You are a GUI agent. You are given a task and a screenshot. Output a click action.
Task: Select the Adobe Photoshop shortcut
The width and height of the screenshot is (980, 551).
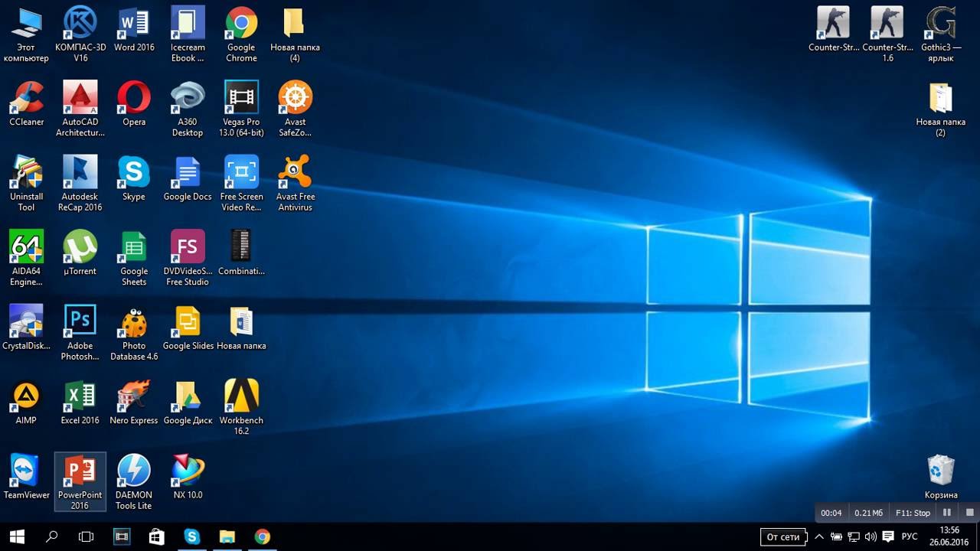coord(80,333)
